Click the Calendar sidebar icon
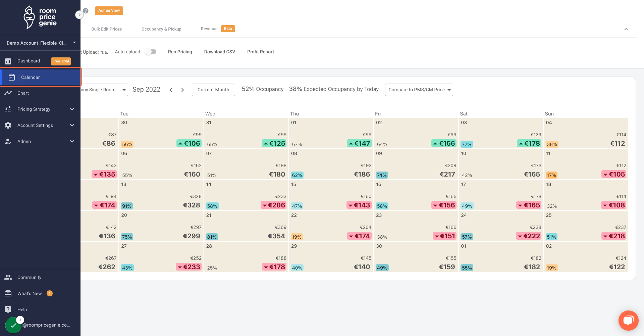The height and width of the screenshot is (336, 644). point(12,77)
